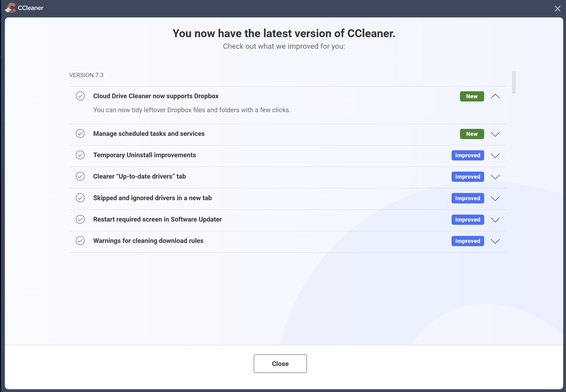Expand Warnings for cleaning download rules
This screenshot has width=566, height=392.
point(495,241)
